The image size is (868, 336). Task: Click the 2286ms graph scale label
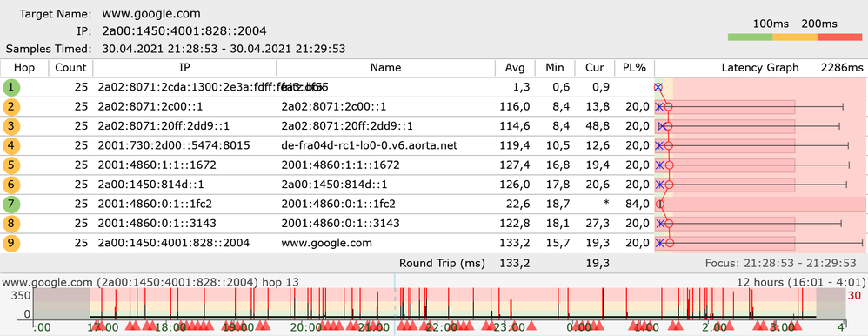[x=841, y=68]
